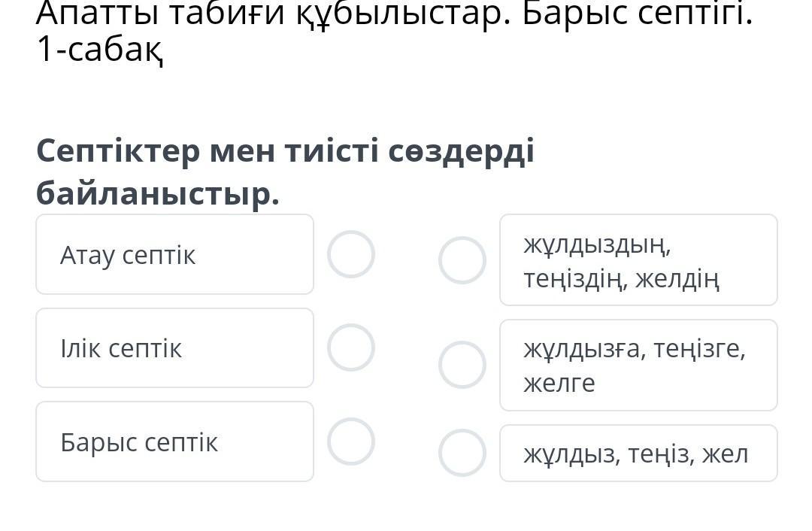Screen dimensions: 812x531
Task: Choose the жұлдыздың, теңіздің, желдің answer card
Action: tap(638, 260)
